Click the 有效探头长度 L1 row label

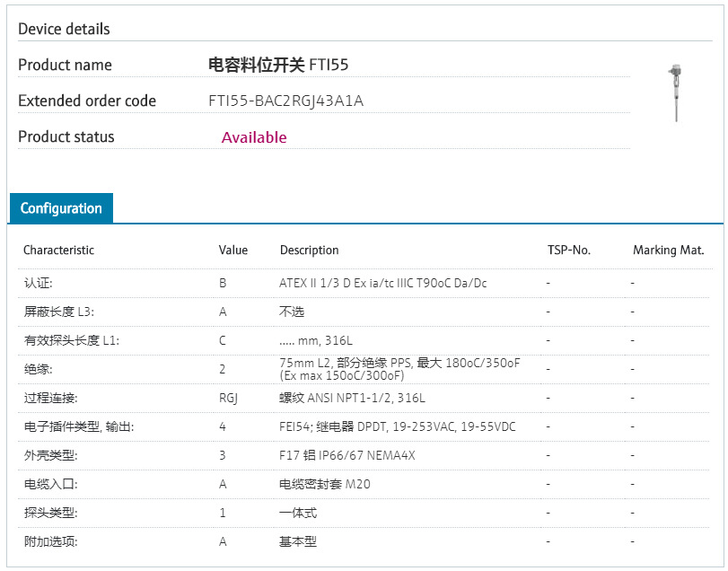click(71, 340)
